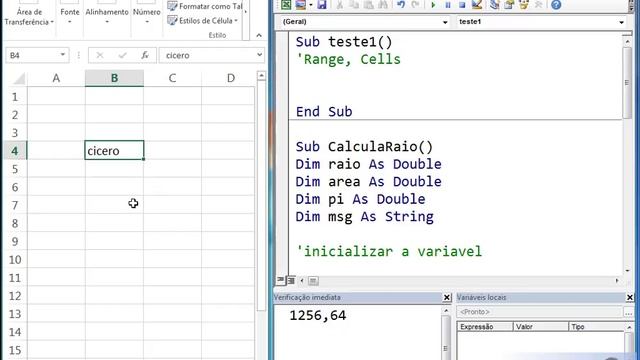The image size is (640, 360).
Task: Click Immediate window scroll up arrow
Action: (446, 311)
